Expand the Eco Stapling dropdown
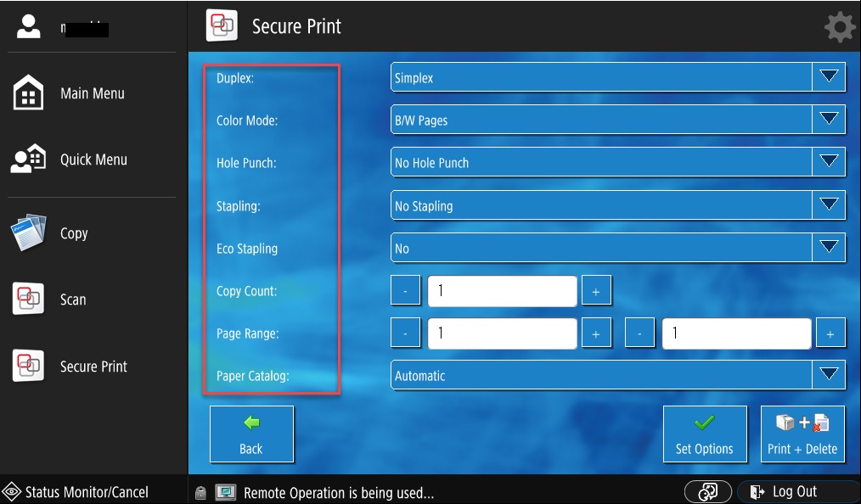861x504 pixels. [828, 248]
